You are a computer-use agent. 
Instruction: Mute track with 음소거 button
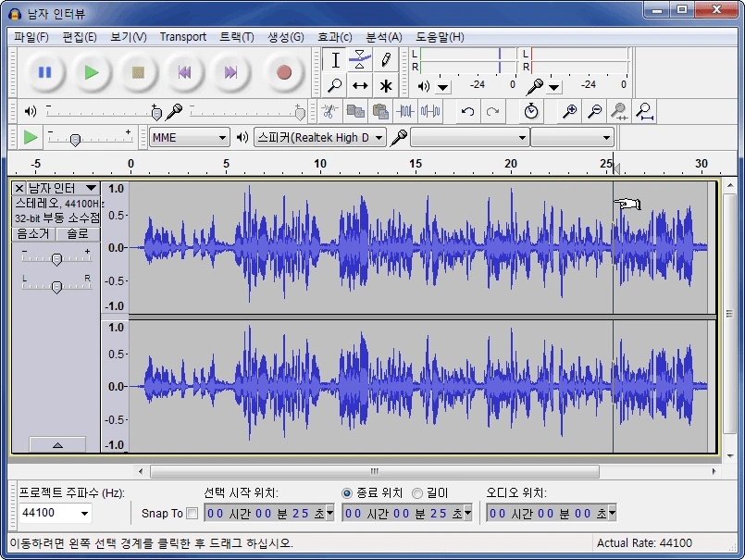tap(33, 233)
